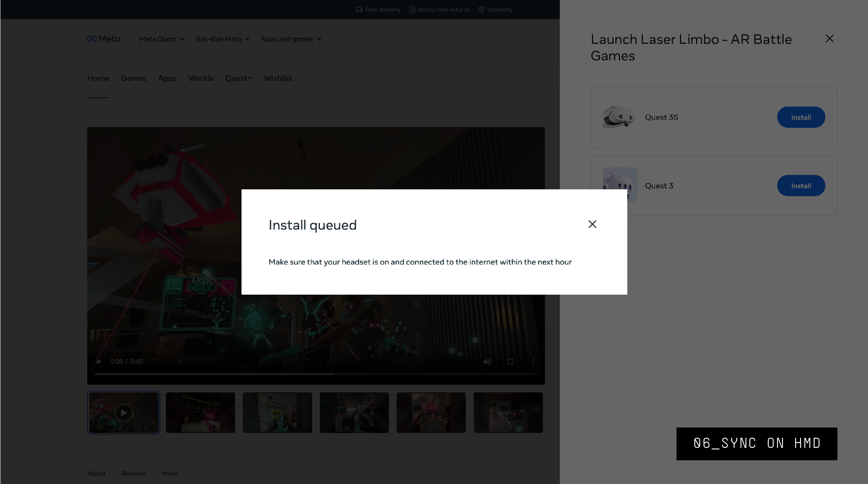
Task: Mute the video volume
Action: tap(487, 361)
